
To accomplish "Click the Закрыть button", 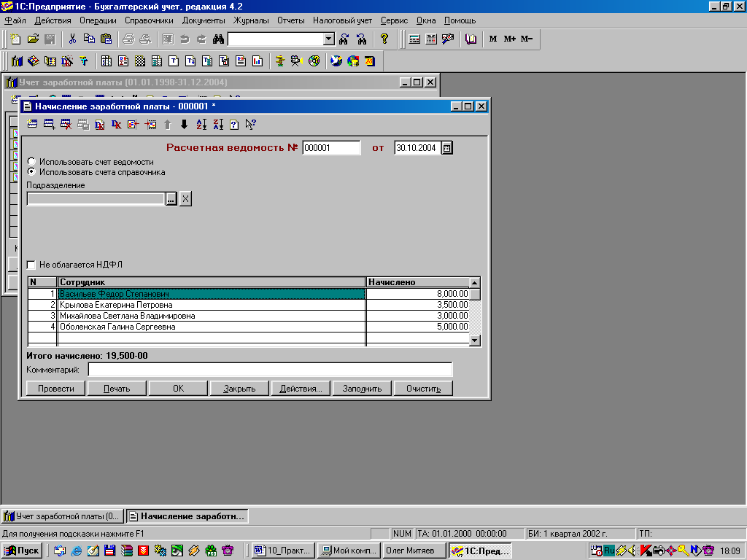I will [x=239, y=389].
